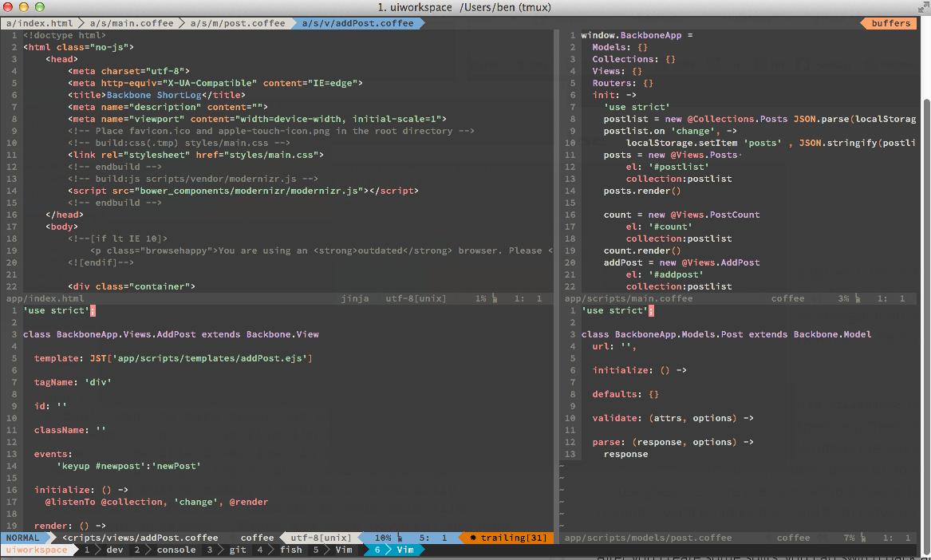Click the 10% line position indicator
Viewport: 931px width, 560px height.
383,538
